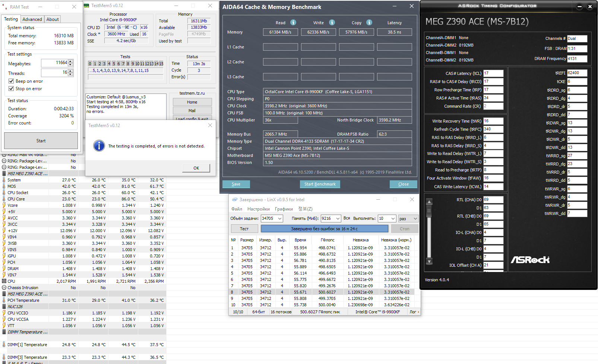598x364 pixels.
Task: Expand the Лог panel in LinX status bar
Action: 414,312
